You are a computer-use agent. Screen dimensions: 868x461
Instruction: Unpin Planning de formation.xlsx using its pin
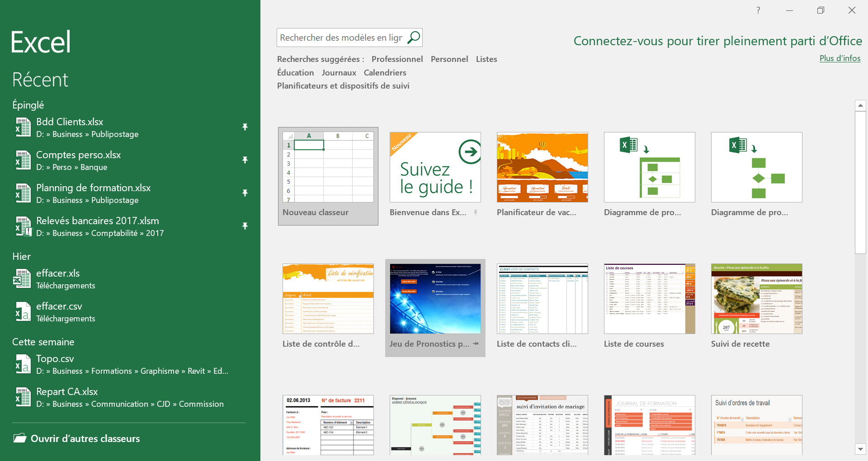[x=245, y=193]
